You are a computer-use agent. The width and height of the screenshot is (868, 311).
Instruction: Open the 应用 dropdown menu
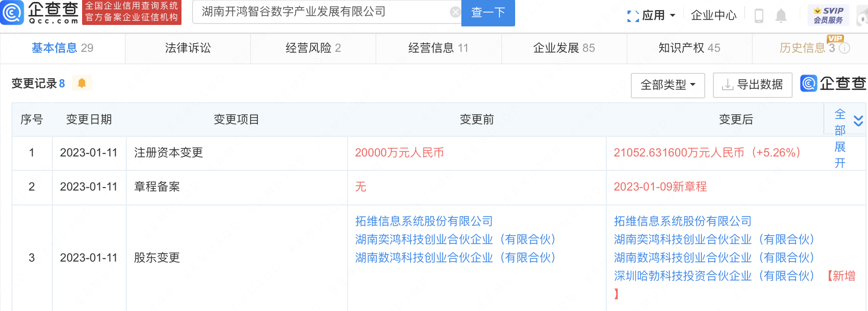tap(651, 15)
